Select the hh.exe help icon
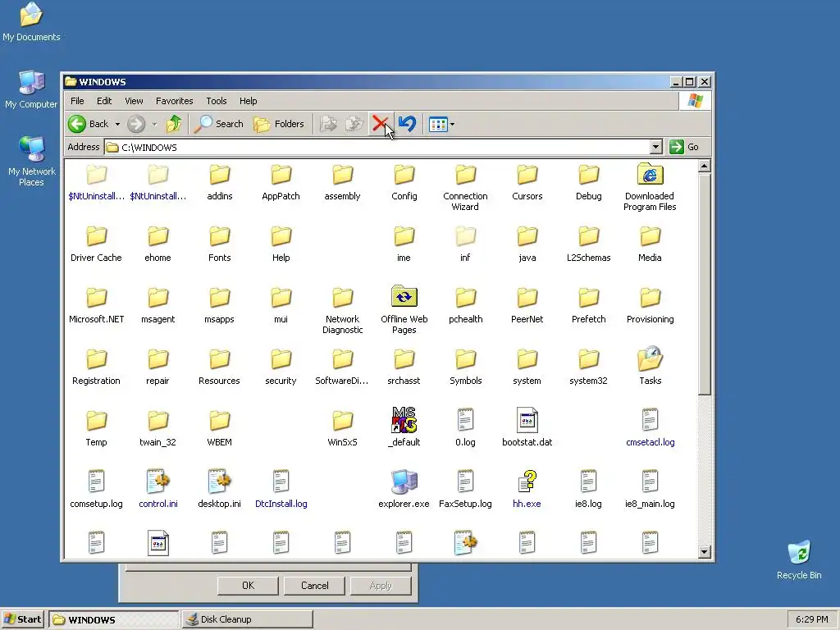 pyautogui.click(x=527, y=482)
